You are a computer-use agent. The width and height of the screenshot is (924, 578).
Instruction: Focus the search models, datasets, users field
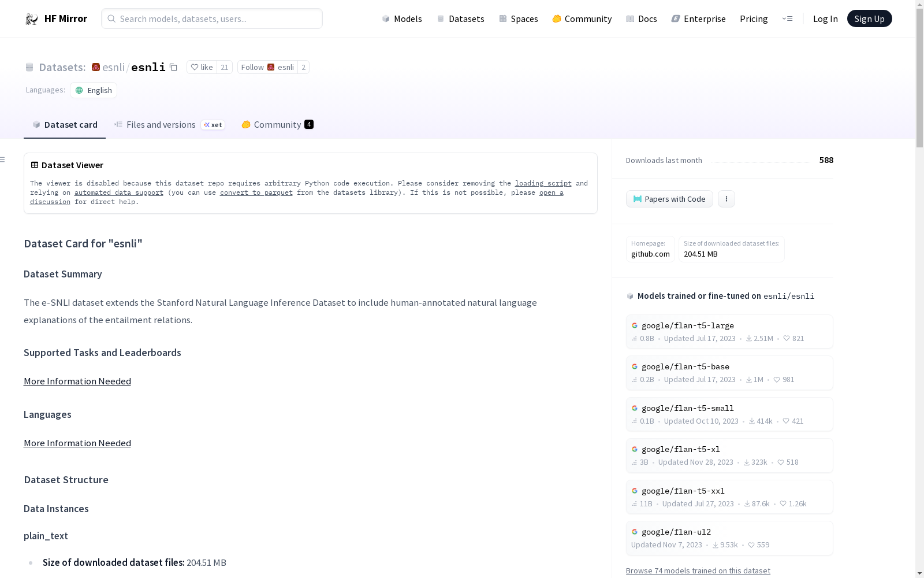tap(212, 18)
